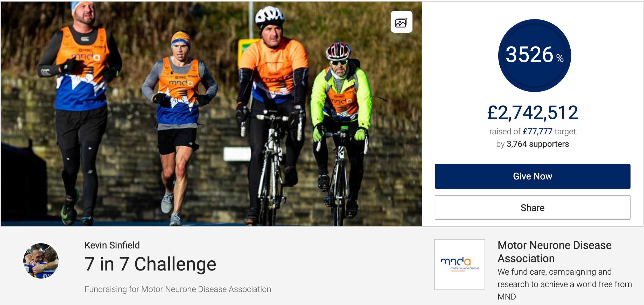Select the 7 in 7 Challenge heading

tap(150, 264)
